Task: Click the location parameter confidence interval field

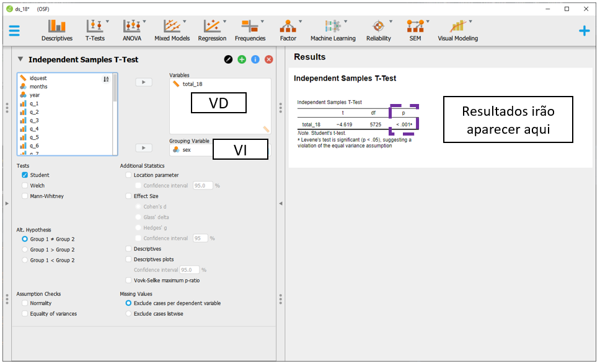Action: [203, 186]
